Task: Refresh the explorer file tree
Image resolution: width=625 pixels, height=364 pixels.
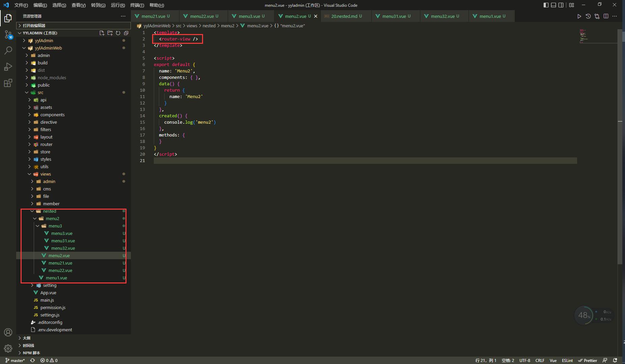Action: tap(118, 33)
